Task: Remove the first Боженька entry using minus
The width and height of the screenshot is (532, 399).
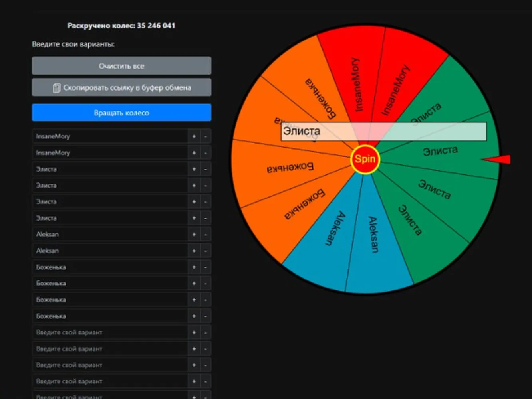Action: click(x=206, y=267)
